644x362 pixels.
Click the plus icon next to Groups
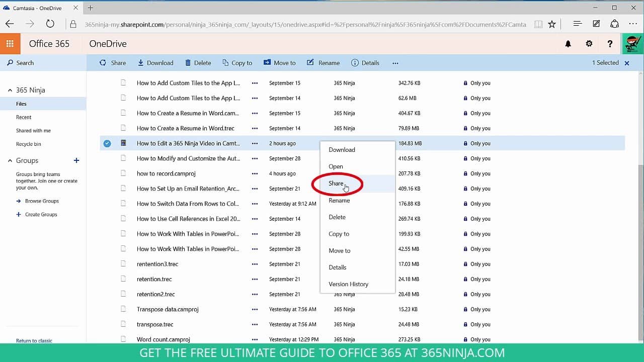coord(76,160)
